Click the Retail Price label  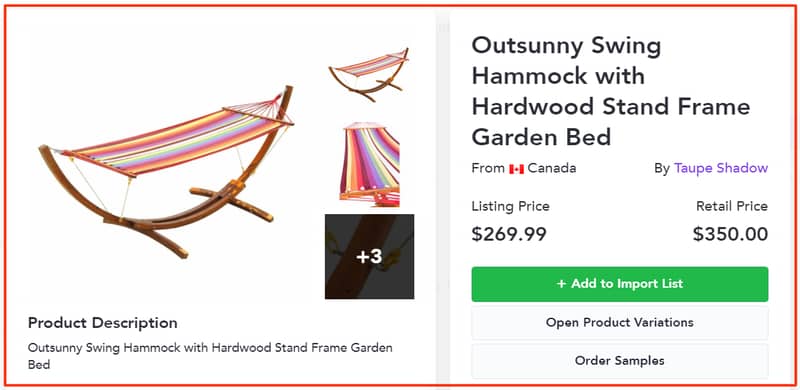[x=732, y=207]
